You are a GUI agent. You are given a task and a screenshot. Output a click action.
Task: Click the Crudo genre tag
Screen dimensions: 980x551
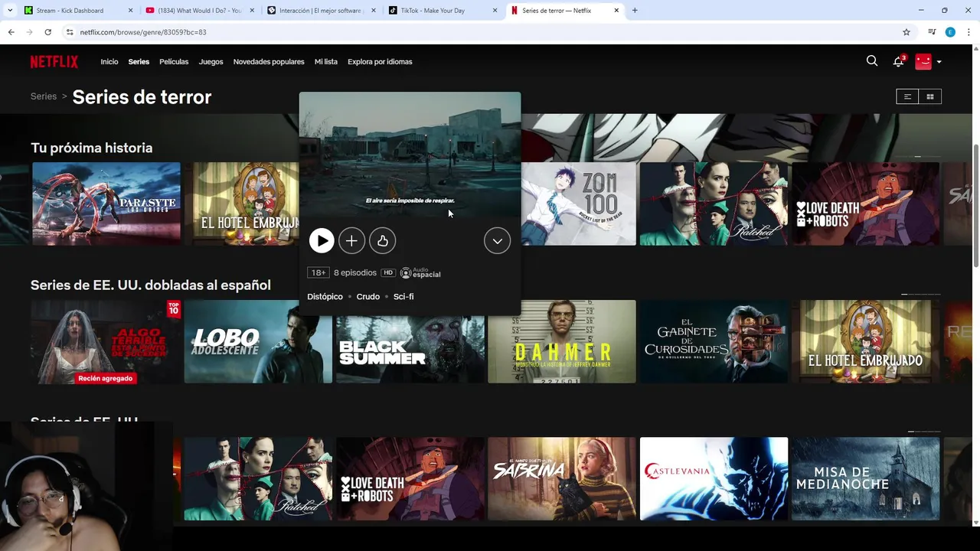(x=367, y=297)
